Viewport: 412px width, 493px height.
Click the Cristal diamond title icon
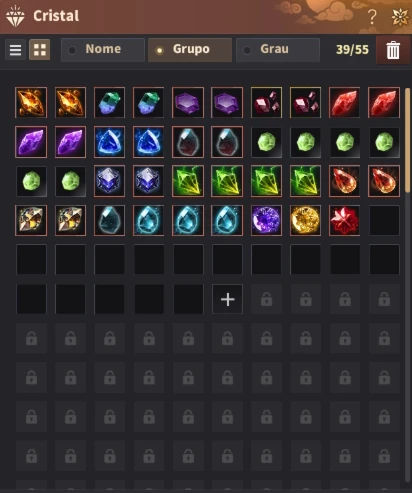coord(15,16)
